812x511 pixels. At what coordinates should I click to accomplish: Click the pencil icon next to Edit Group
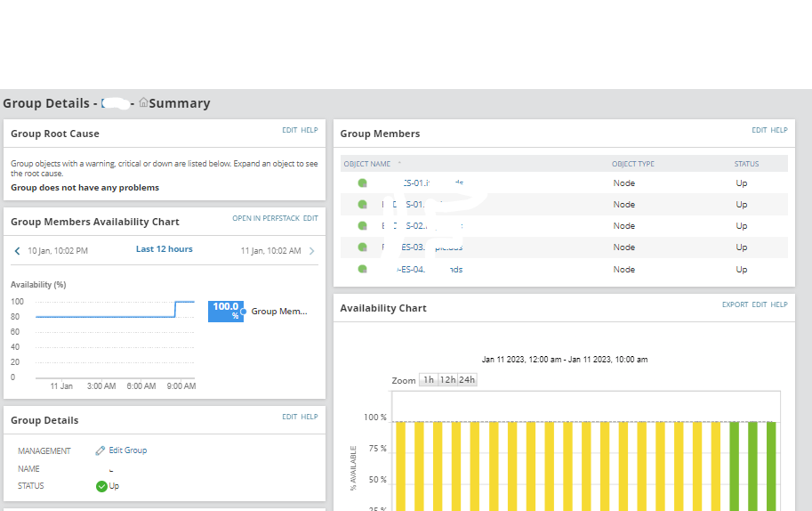pyautogui.click(x=100, y=450)
